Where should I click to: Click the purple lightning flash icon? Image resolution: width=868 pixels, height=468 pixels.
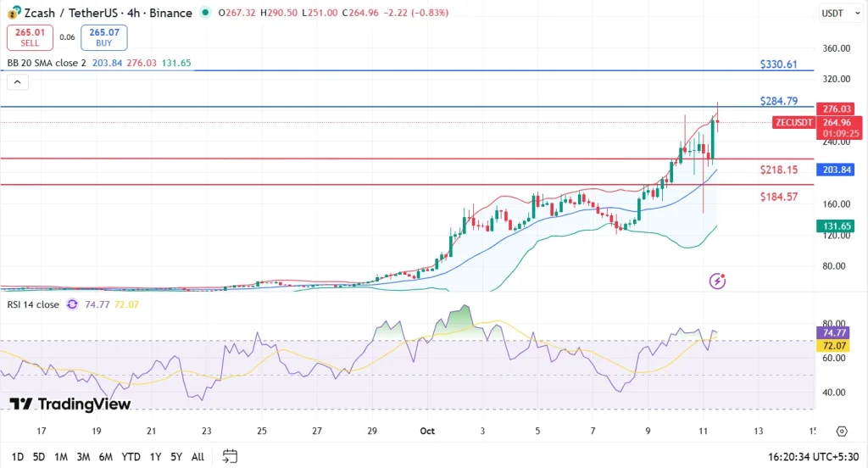pos(718,281)
